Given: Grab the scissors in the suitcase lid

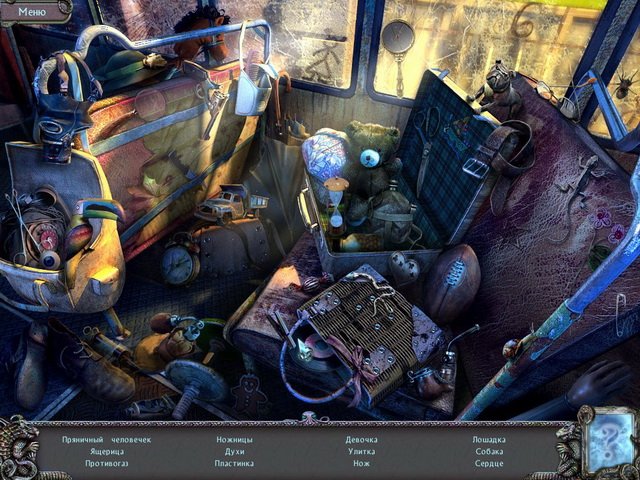Looking at the screenshot, I should (428, 130).
